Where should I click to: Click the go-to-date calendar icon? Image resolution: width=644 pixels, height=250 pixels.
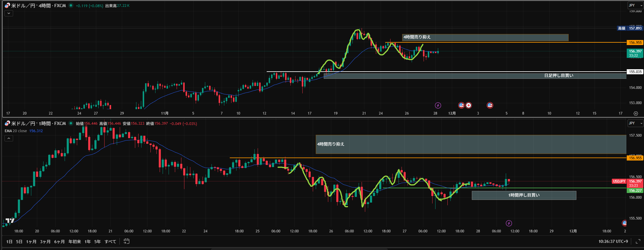coord(127,241)
